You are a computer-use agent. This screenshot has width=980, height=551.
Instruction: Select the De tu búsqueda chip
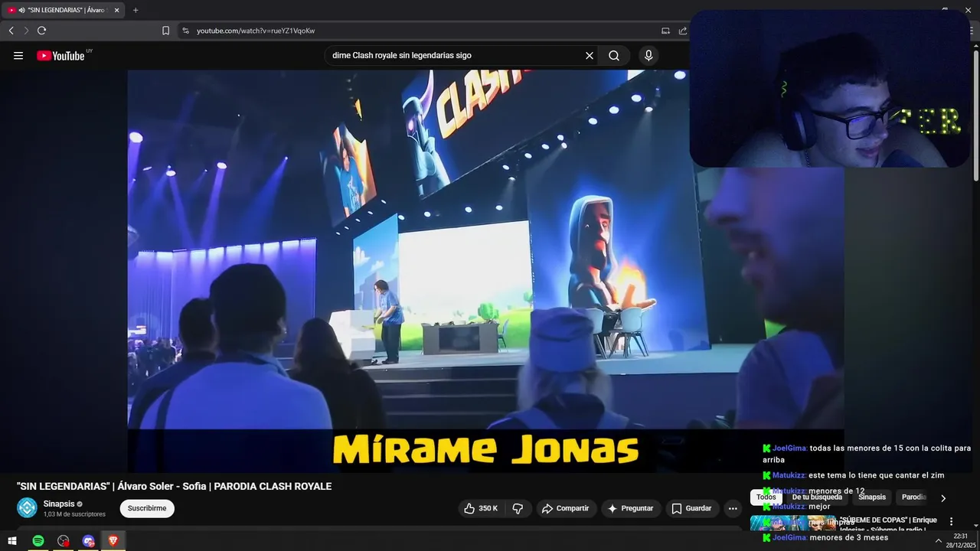(817, 497)
